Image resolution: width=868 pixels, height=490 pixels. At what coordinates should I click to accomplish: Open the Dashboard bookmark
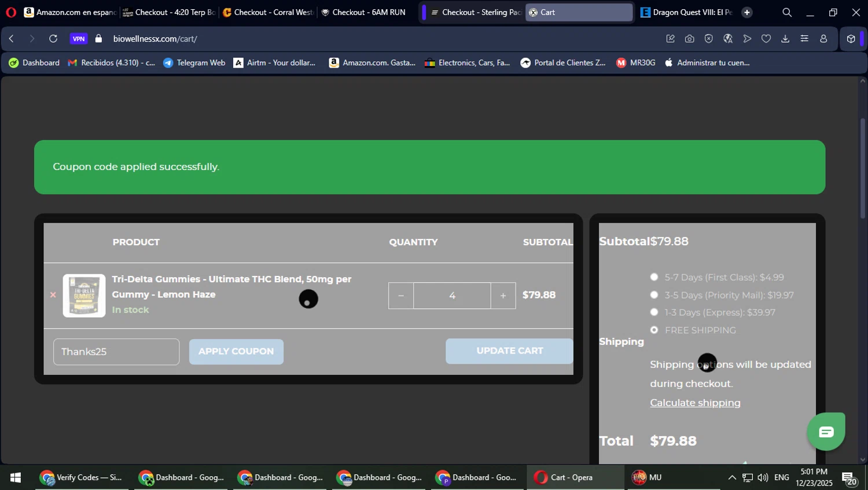[x=34, y=62]
